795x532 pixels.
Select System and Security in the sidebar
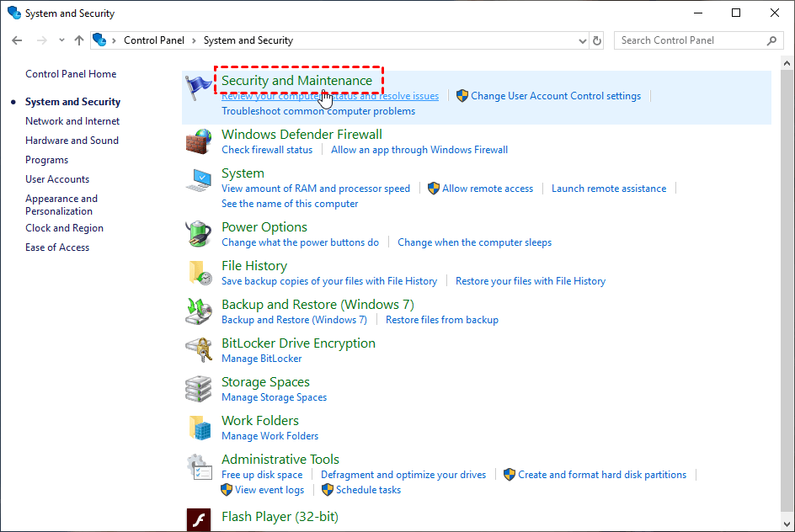click(73, 102)
